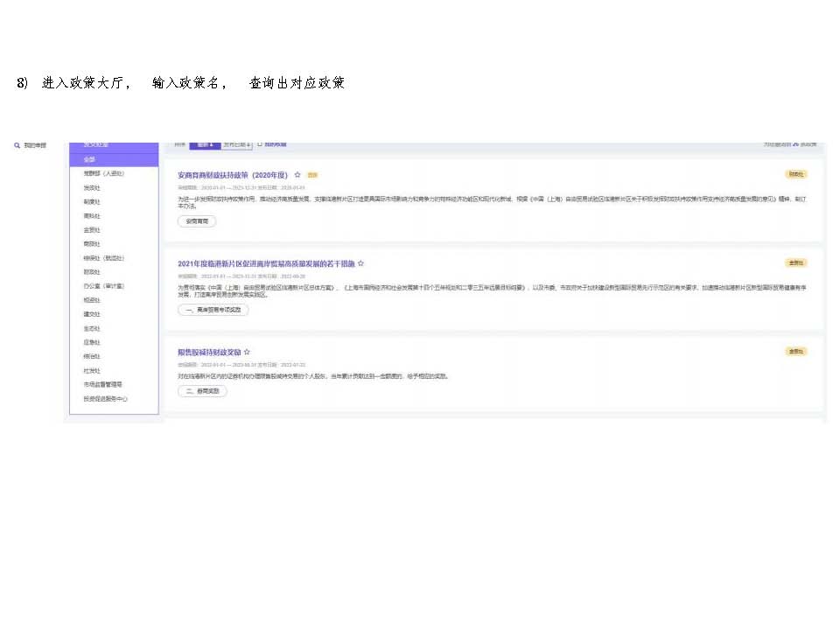Click the yellow tag on first policy's right
Viewport: 840px width, 630px height.
pos(794,174)
